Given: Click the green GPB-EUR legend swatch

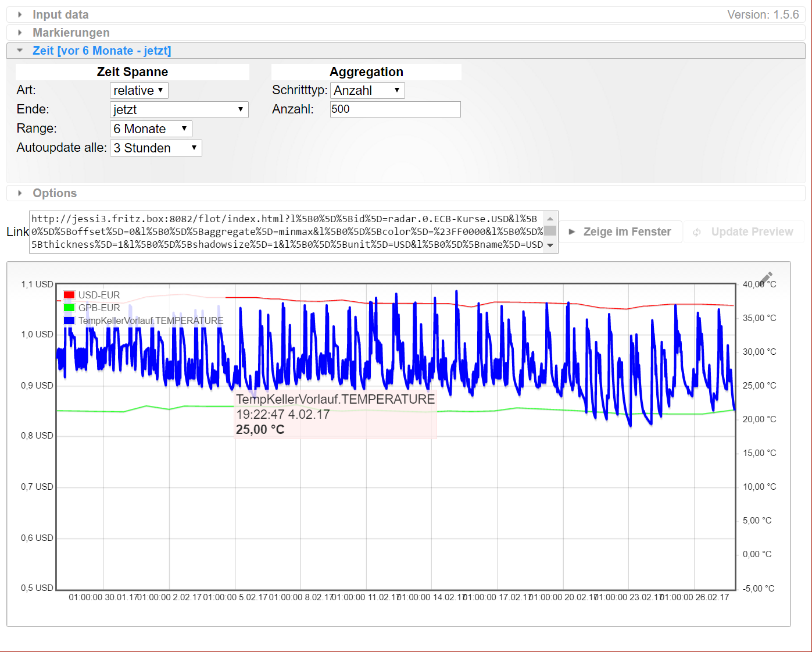Looking at the screenshot, I should click(x=69, y=308).
